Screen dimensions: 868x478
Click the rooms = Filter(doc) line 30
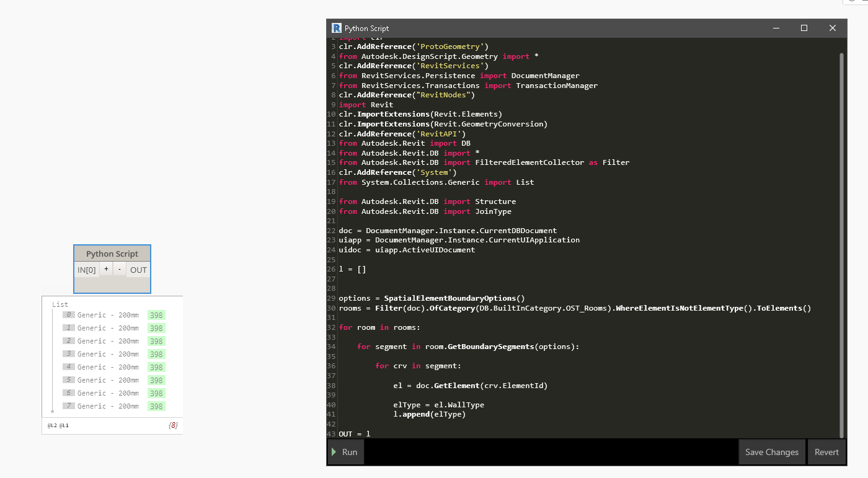[x=575, y=308]
